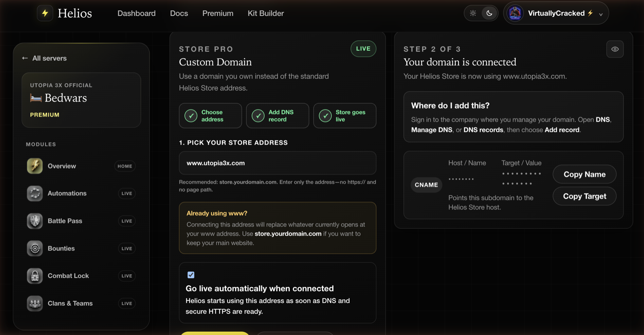Open the Kit Builder nav item
Image resolution: width=644 pixels, height=335 pixels.
266,13
